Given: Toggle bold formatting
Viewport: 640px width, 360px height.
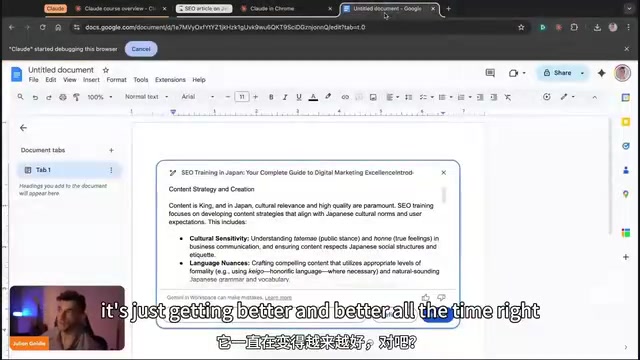Looking at the screenshot, I should click(x=271, y=97).
